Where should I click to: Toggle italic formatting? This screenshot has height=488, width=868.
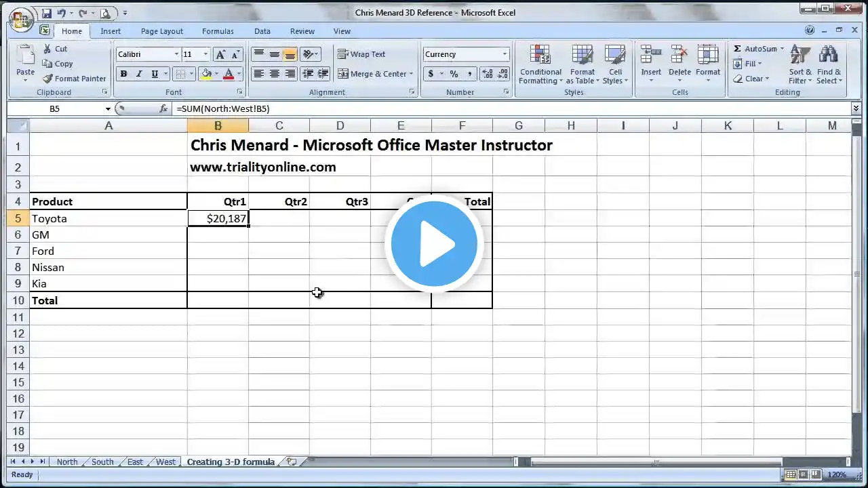coord(139,74)
